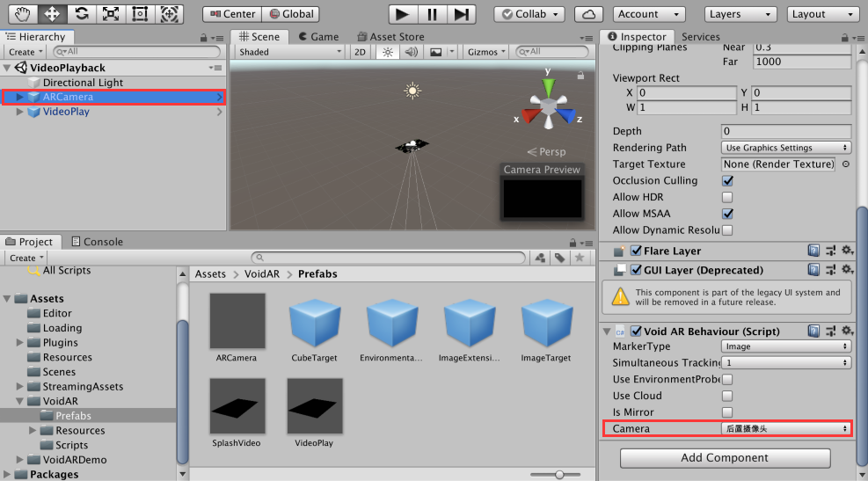Click the Add Component button

click(725, 458)
